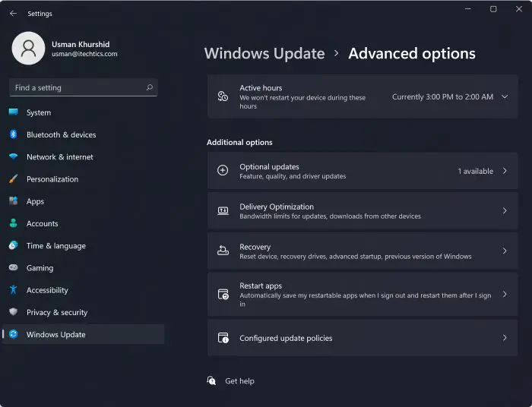Click the Configured update policies icon

(x=223, y=338)
